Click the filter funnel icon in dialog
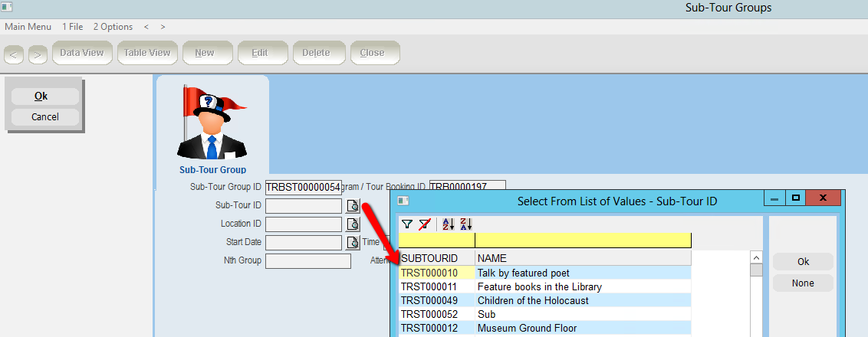This screenshot has width=868, height=337. [407, 224]
